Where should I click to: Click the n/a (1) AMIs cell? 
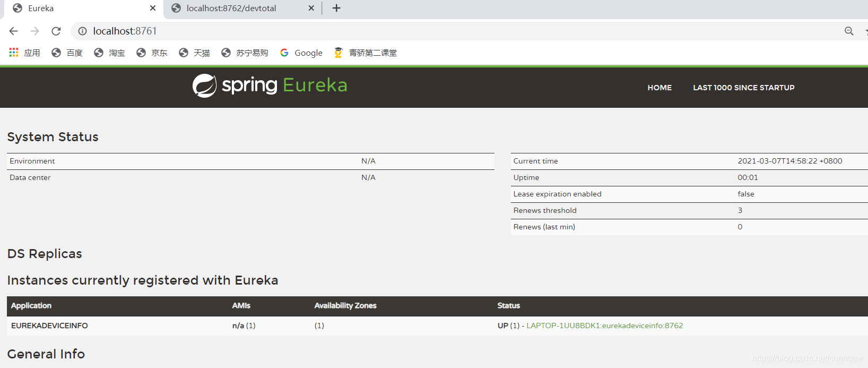(244, 326)
